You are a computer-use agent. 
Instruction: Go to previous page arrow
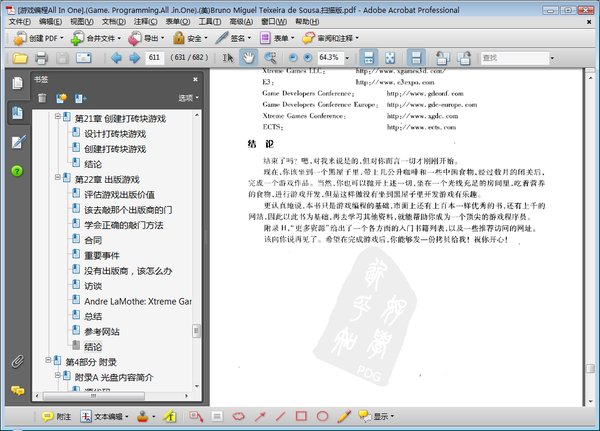116,58
